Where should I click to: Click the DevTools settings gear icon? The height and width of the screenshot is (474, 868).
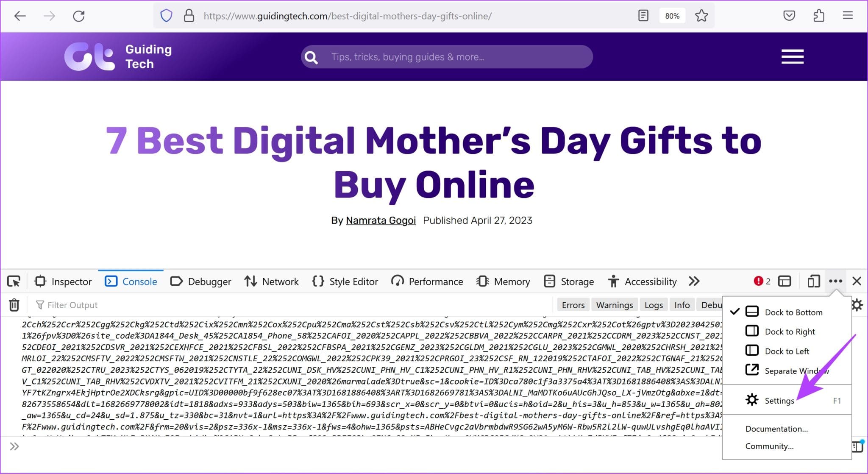858,304
